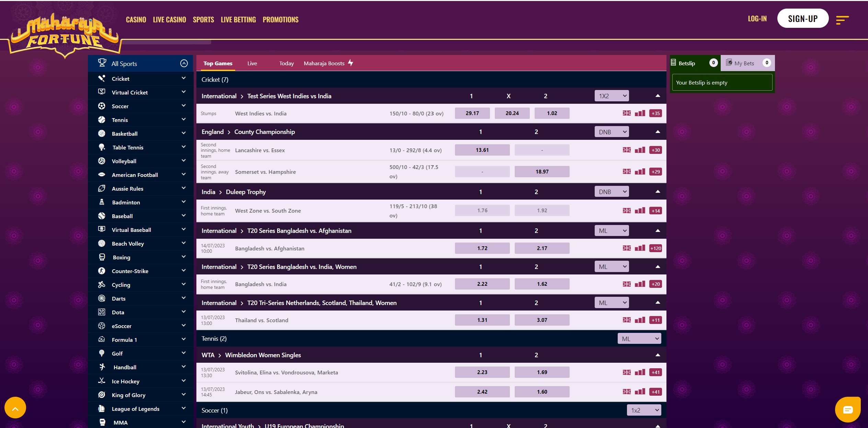Expand the Baseball sidebar category
This screenshot has width=868, height=428.
click(x=184, y=215)
